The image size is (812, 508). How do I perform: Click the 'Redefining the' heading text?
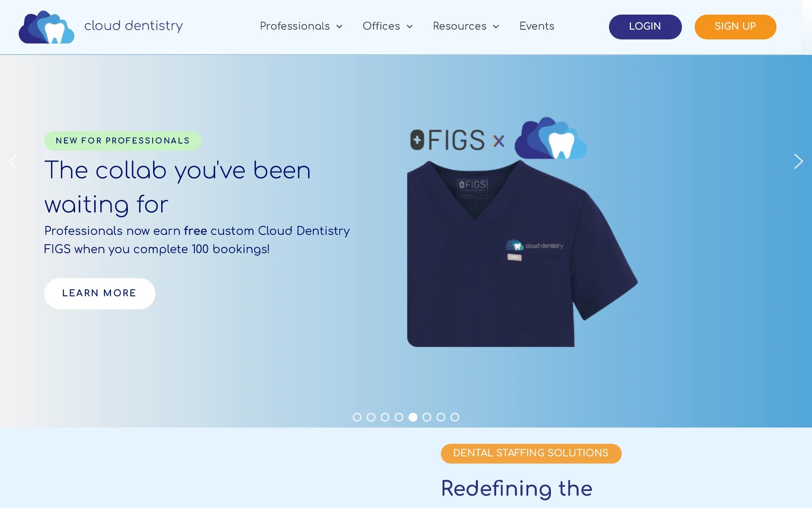pos(516,488)
